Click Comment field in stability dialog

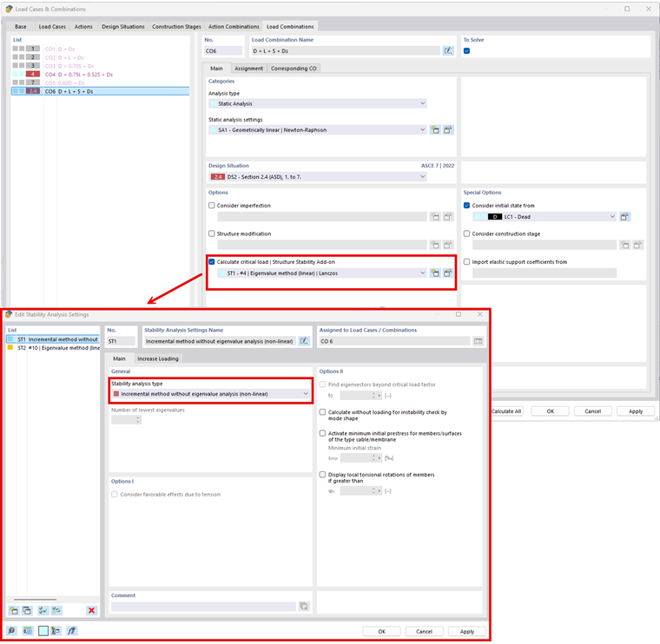click(x=204, y=606)
